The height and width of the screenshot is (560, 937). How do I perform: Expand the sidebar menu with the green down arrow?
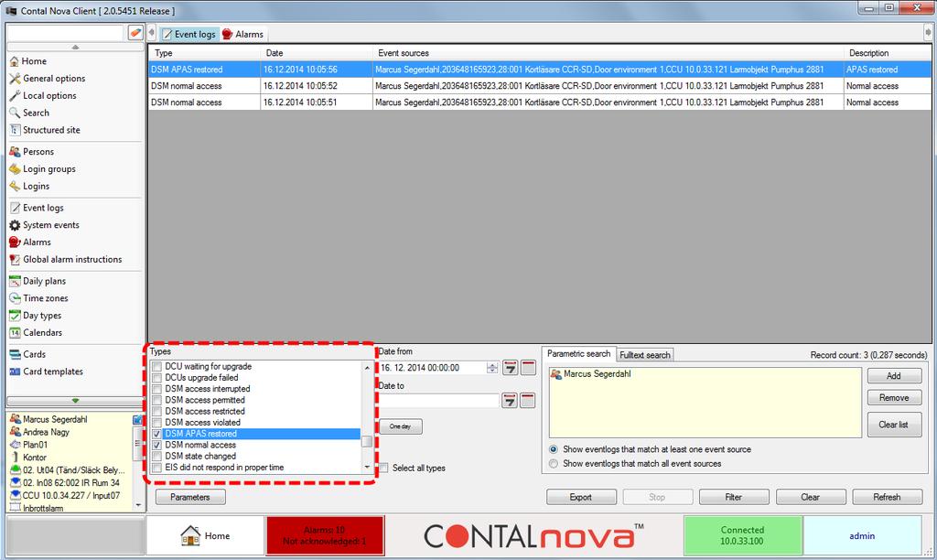75,401
